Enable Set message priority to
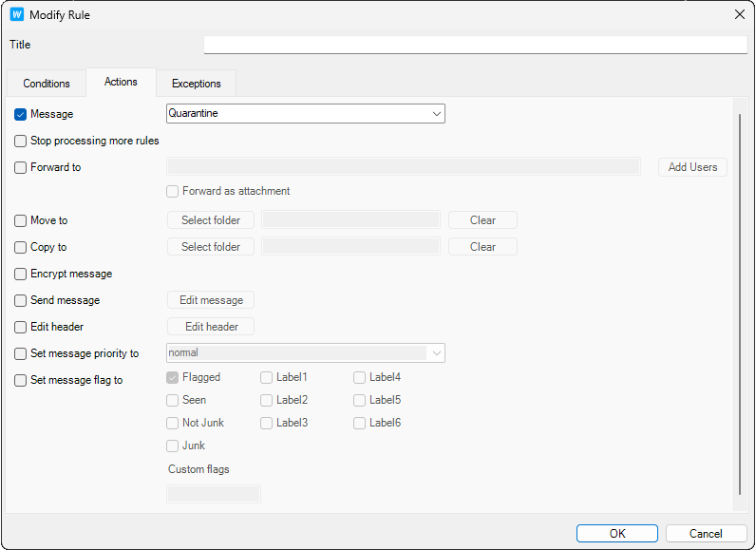This screenshot has width=756, height=550. (20, 353)
